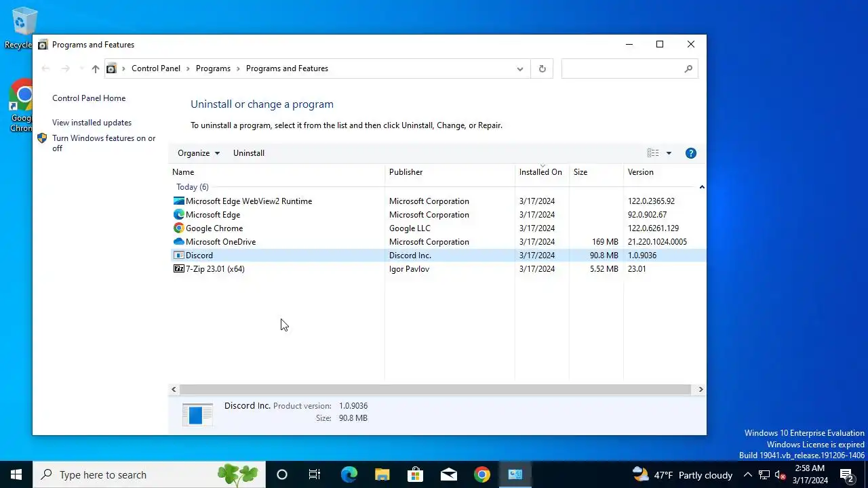868x488 pixels.
Task: Open Mail app from the taskbar
Action: [x=448, y=474]
